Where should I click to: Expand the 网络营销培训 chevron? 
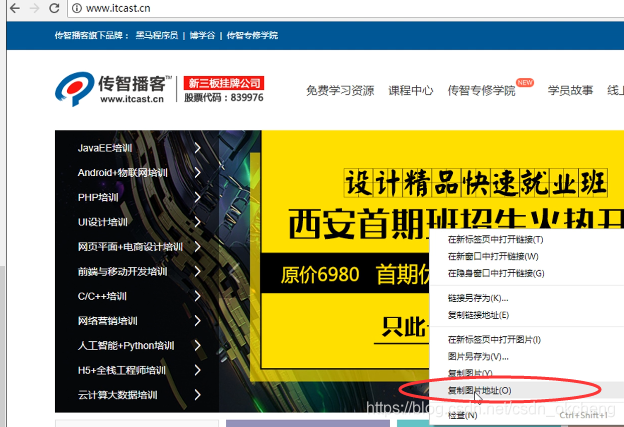pyautogui.click(x=197, y=321)
